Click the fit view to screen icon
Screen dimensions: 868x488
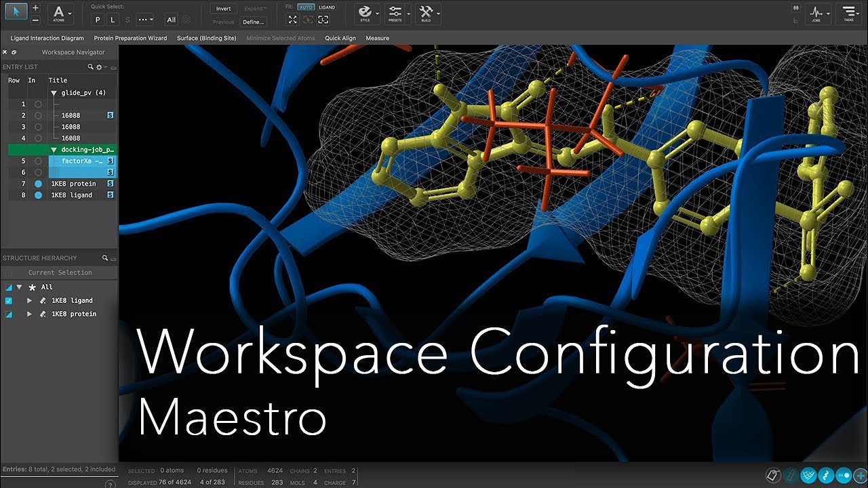click(x=293, y=20)
